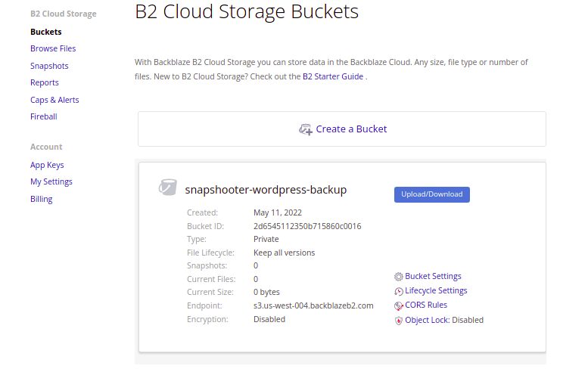Open the Snapshots page
This screenshot has height=369, width=588.
click(x=49, y=66)
